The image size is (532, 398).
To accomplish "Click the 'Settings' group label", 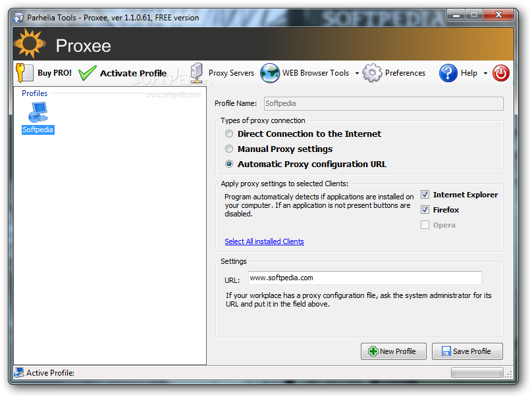I will pos(234,261).
